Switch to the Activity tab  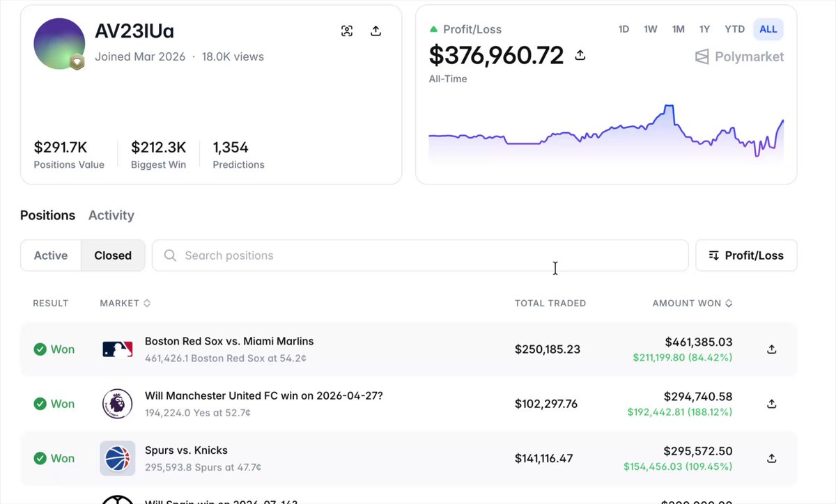[111, 215]
